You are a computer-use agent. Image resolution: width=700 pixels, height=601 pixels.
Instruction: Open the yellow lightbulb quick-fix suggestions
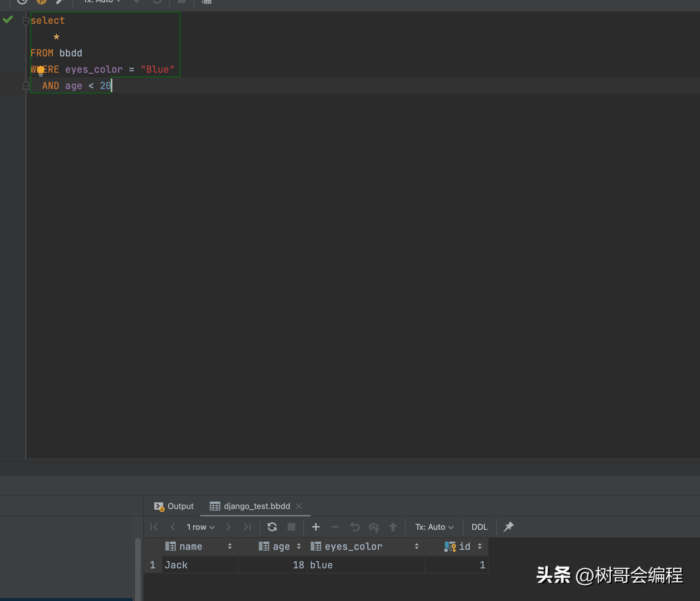pyautogui.click(x=41, y=70)
